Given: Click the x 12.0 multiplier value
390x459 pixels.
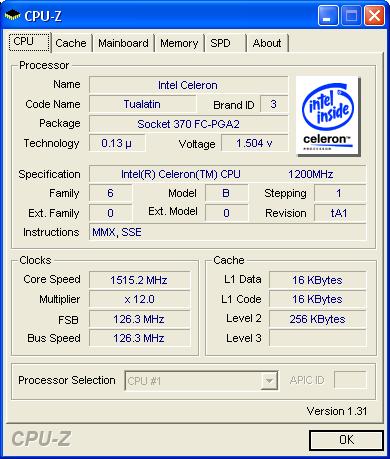Looking at the screenshot, I should click(139, 299).
